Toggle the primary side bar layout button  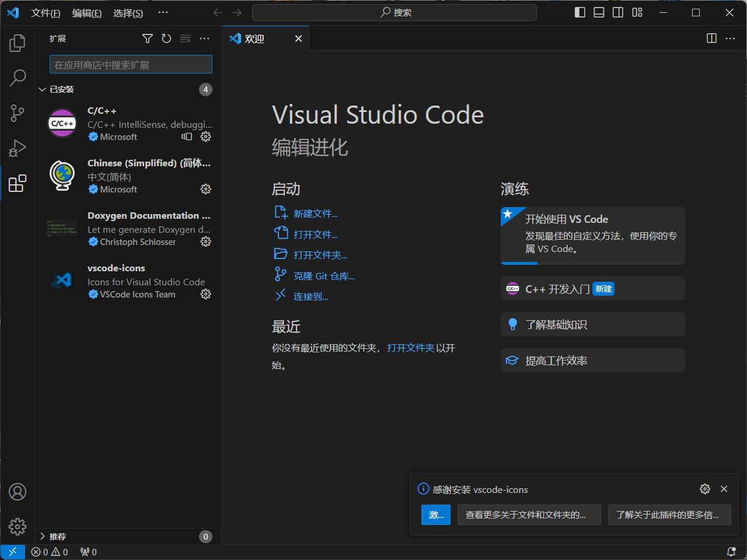[580, 13]
